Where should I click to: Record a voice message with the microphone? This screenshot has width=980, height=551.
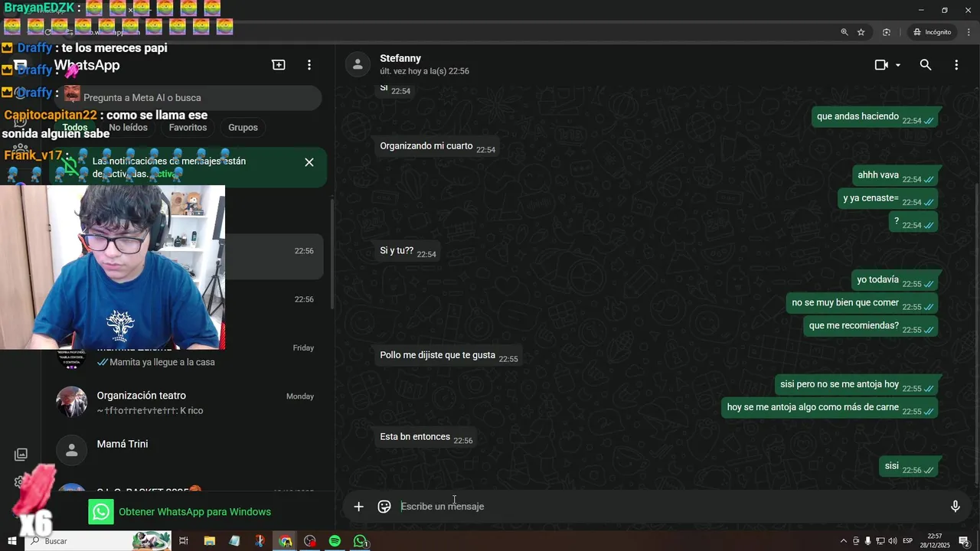click(x=955, y=506)
